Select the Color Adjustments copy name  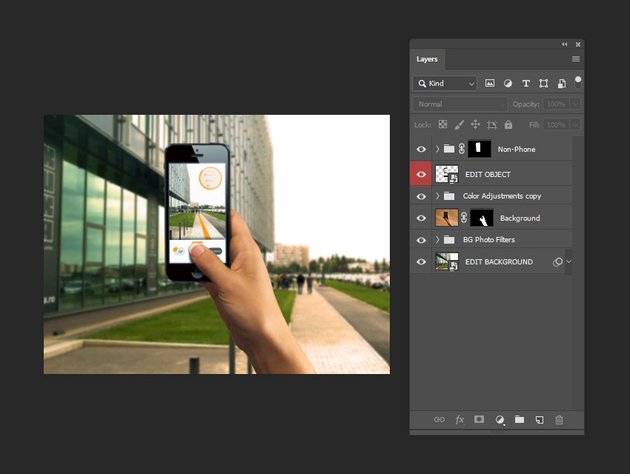[x=502, y=196]
